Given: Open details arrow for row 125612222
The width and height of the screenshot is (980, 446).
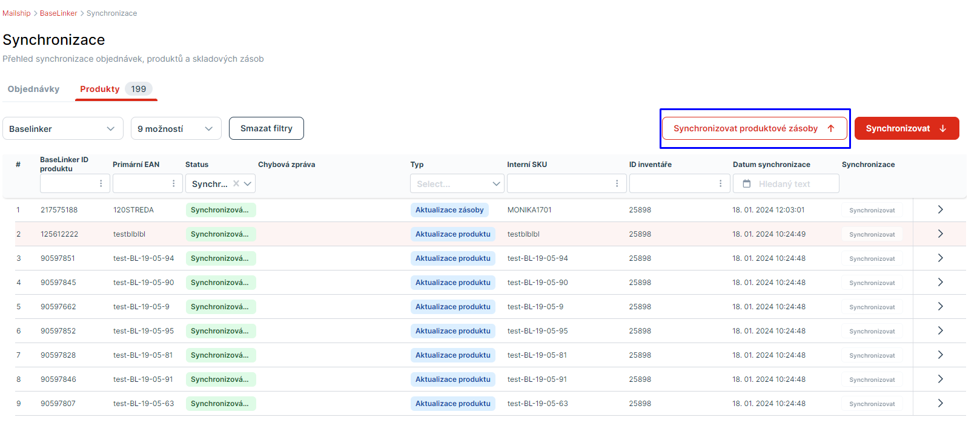Looking at the screenshot, I should (940, 234).
